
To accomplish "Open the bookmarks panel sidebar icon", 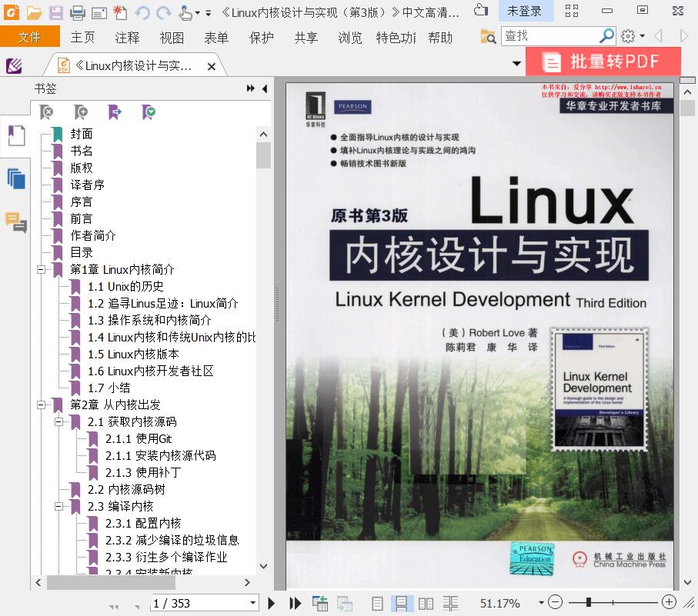I will pyautogui.click(x=17, y=135).
